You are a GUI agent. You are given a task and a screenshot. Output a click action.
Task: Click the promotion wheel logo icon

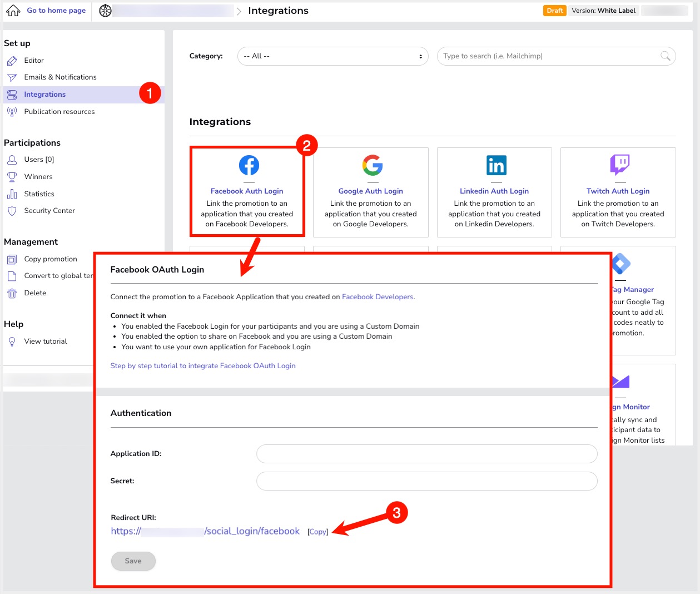tap(105, 11)
